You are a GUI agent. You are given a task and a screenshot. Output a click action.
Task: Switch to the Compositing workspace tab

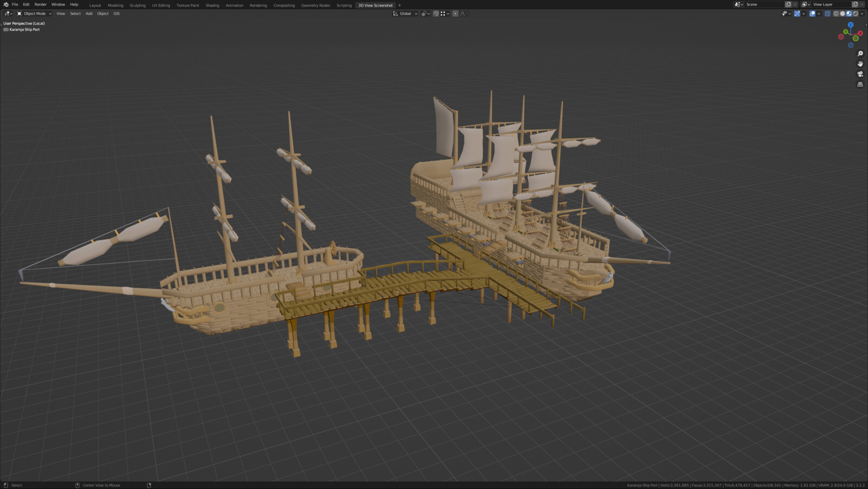click(284, 5)
